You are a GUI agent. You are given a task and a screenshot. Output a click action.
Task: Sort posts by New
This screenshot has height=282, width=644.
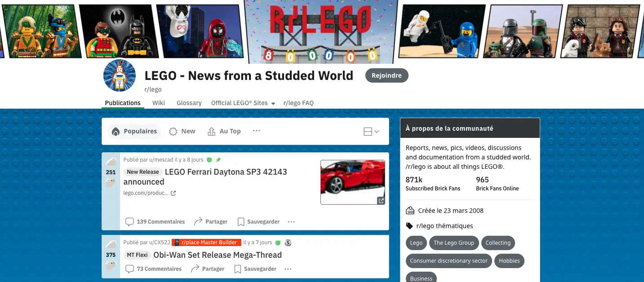pyautogui.click(x=182, y=132)
